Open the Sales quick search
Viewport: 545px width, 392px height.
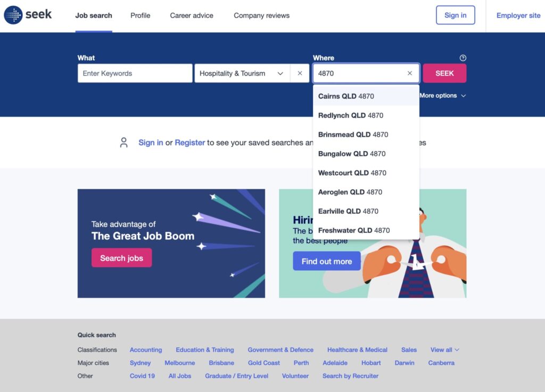[x=409, y=349]
